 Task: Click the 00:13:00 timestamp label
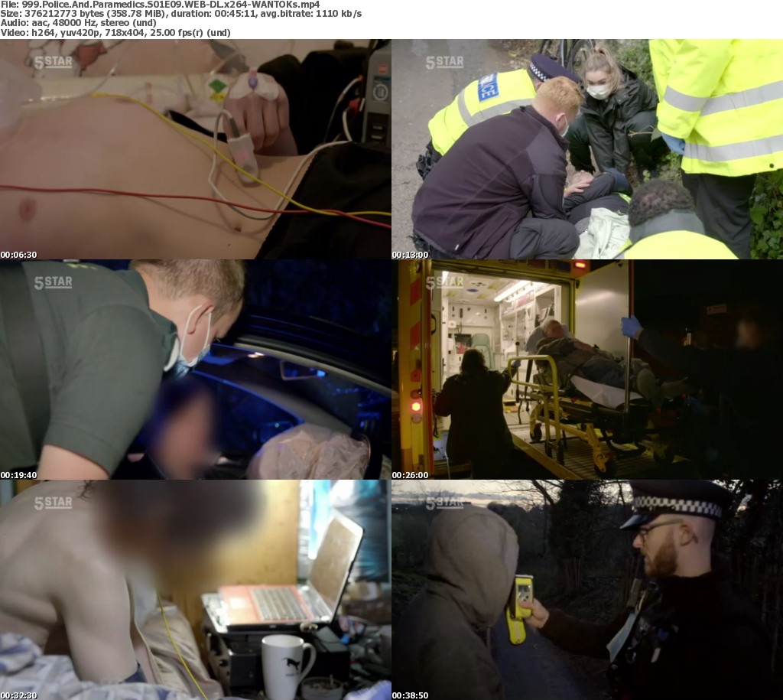pos(411,255)
